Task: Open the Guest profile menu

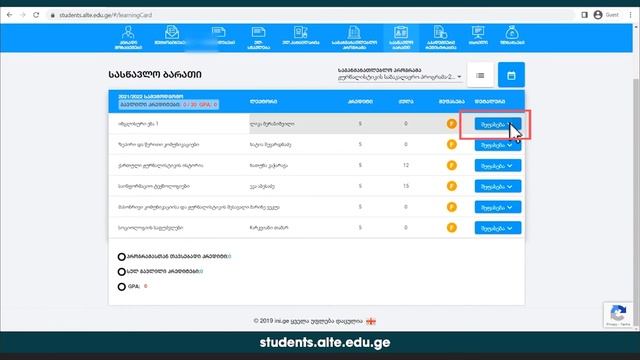Action: coord(606,15)
